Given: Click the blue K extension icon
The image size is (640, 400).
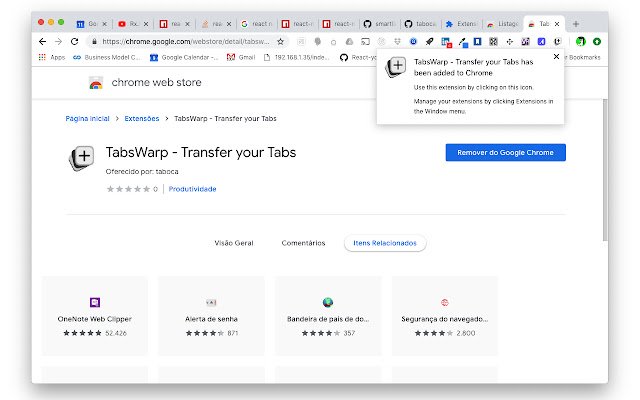Looking at the screenshot, I should pos(541,41).
